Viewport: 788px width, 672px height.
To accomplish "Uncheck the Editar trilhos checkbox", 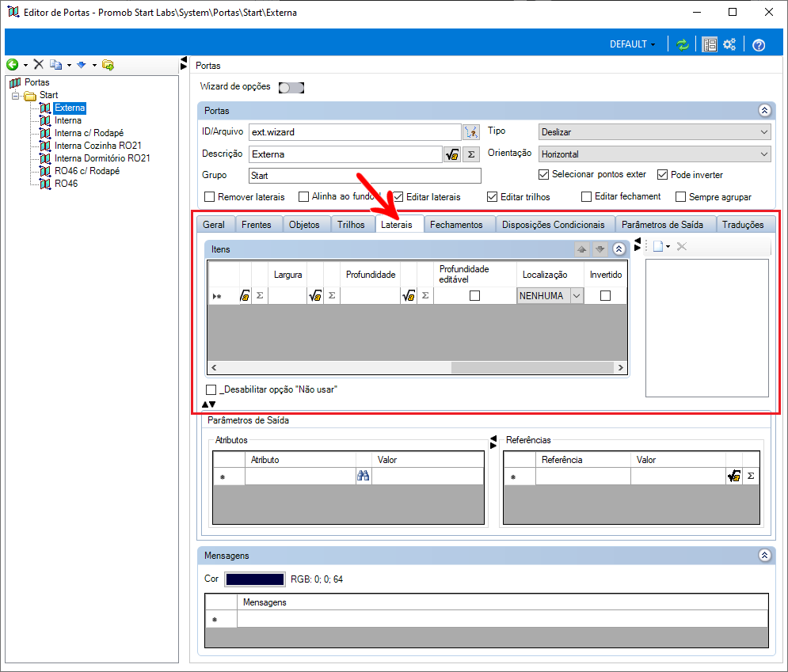I will tap(493, 197).
